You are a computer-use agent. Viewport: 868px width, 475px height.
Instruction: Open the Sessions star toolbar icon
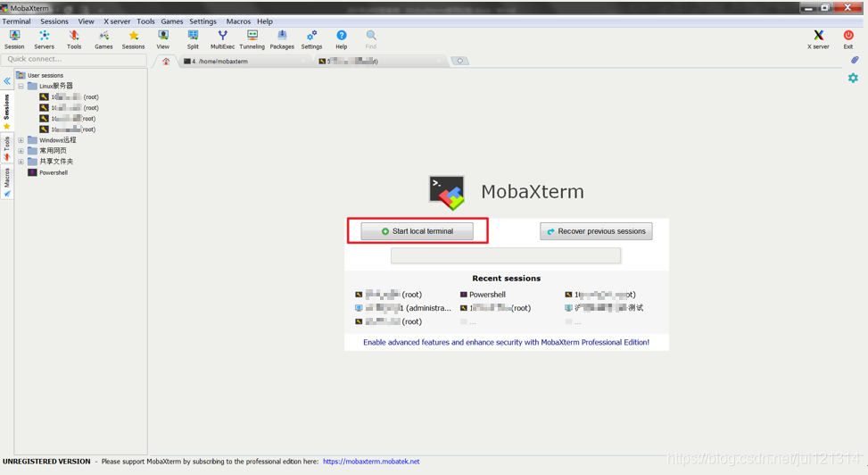pos(134,40)
